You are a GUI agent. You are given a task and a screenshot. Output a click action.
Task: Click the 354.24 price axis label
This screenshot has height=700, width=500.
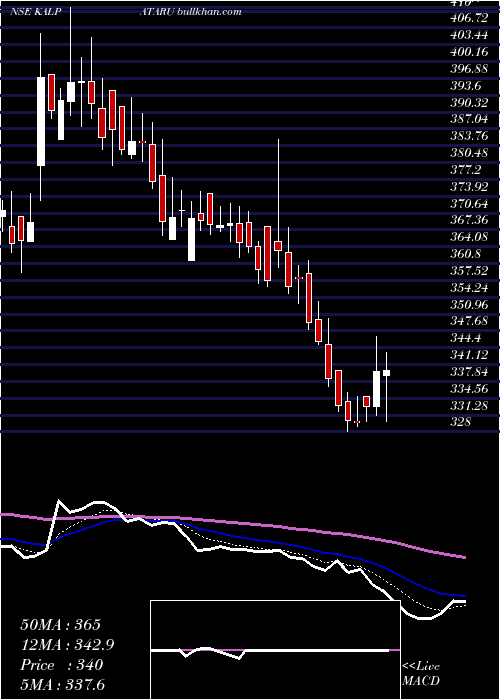point(469,288)
